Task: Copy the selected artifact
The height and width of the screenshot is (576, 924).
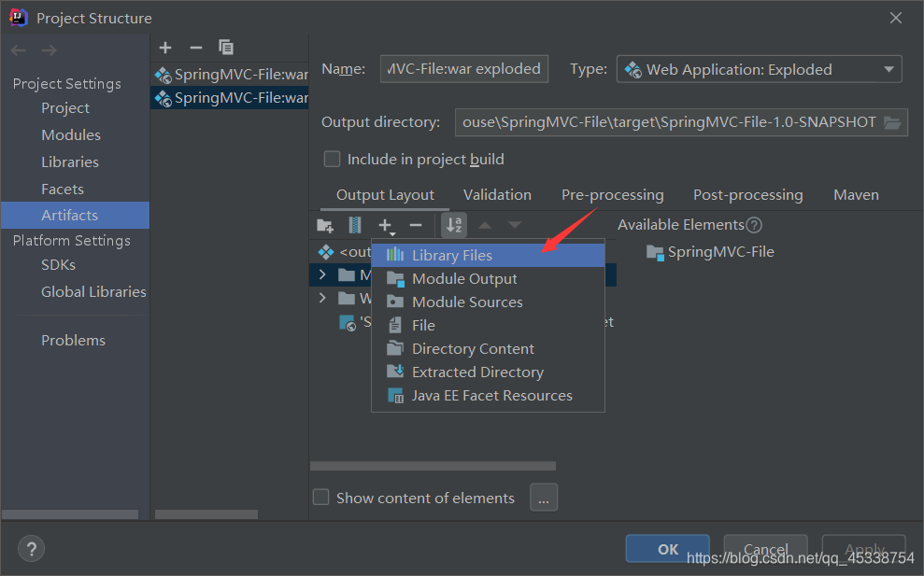Action: click(226, 47)
